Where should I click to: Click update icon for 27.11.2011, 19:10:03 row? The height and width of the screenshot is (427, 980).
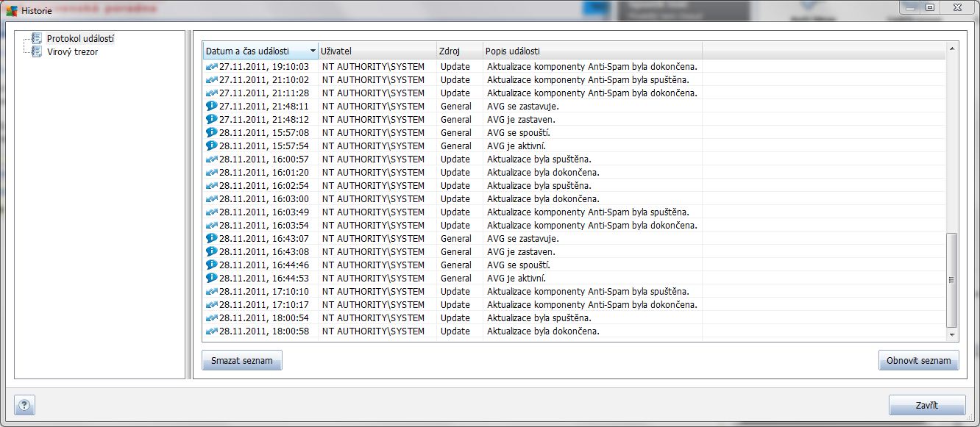[x=212, y=66]
